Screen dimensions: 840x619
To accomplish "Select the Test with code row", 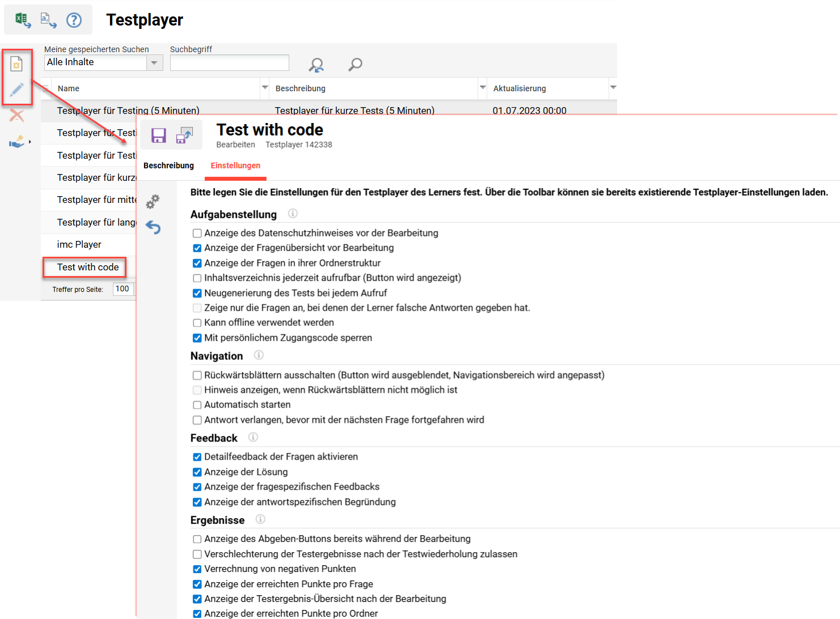I will (x=88, y=267).
